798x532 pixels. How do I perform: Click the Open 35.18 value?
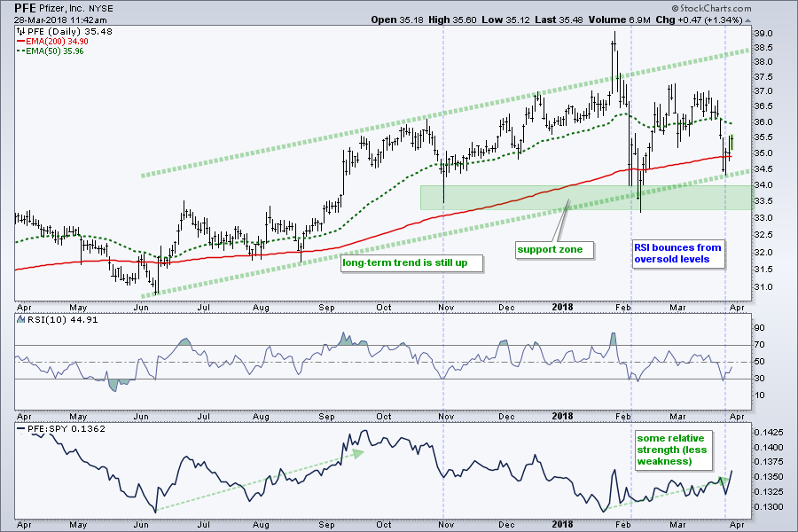(x=397, y=20)
